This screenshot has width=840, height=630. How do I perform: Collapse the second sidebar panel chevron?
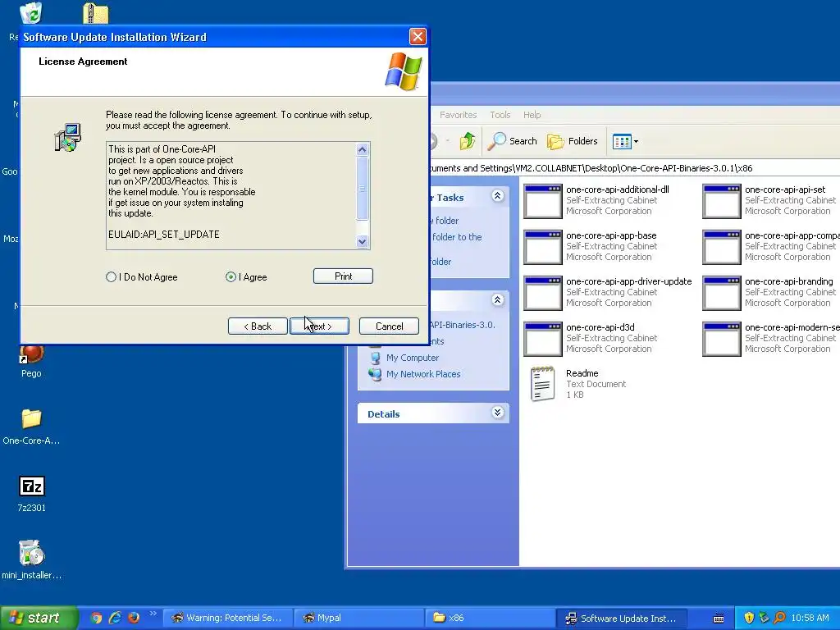click(x=497, y=300)
